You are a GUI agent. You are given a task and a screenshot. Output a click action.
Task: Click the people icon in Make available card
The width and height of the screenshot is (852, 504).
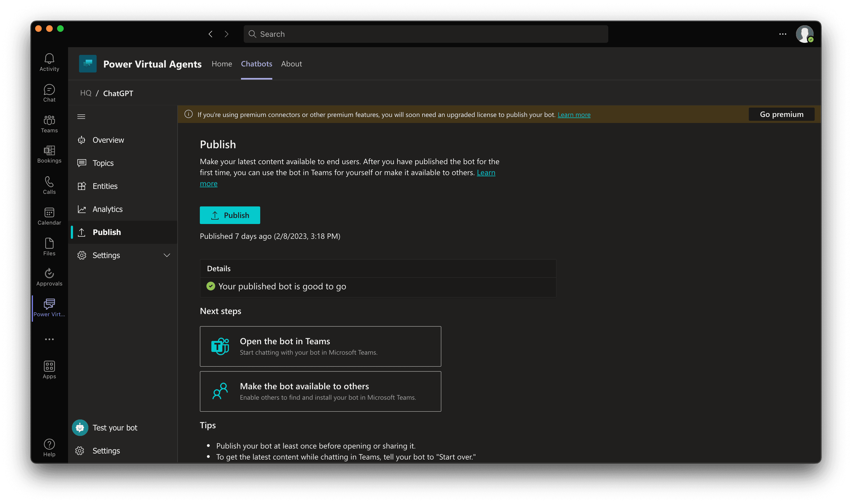[x=220, y=391]
